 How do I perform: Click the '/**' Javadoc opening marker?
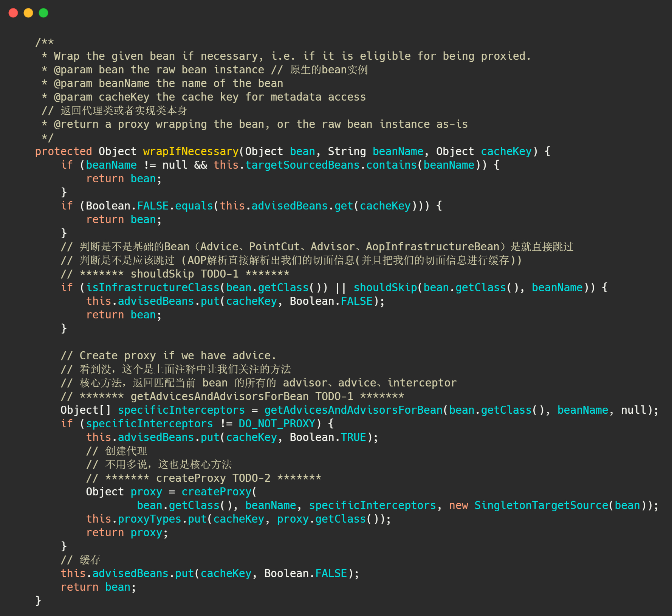pos(44,42)
